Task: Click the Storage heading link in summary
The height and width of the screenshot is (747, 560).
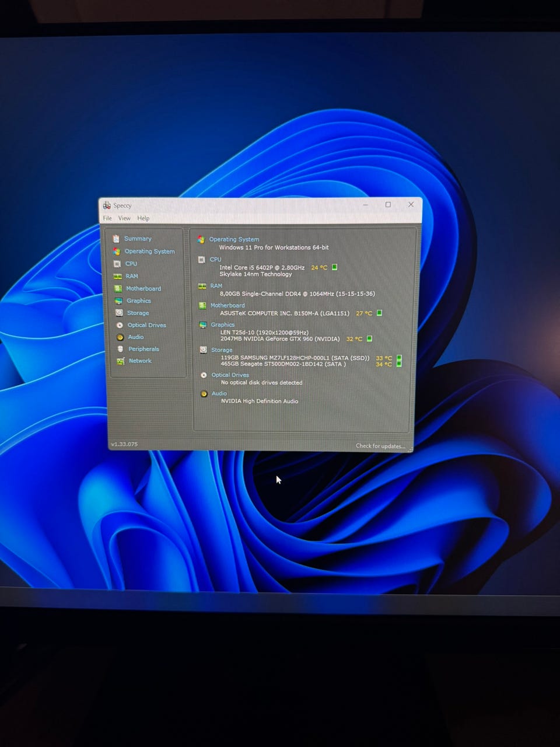Action: click(222, 350)
